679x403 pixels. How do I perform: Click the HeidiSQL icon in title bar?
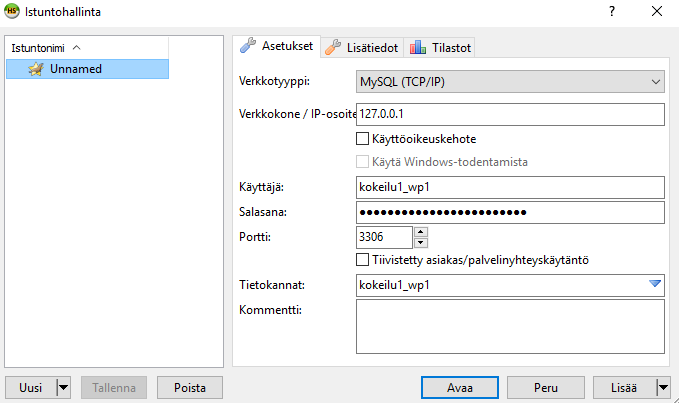coord(13,12)
